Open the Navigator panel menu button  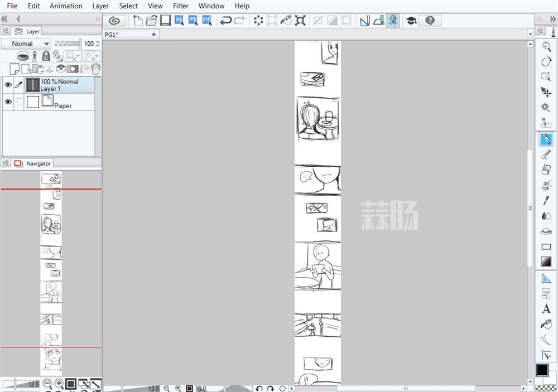pos(6,163)
